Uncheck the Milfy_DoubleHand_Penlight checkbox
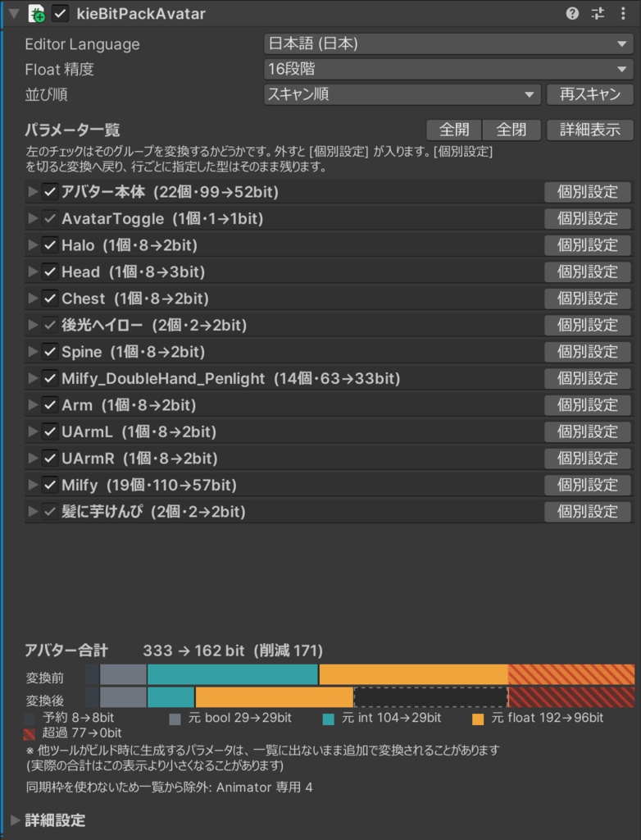This screenshot has height=840, width=641. pyautogui.click(x=50, y=378)
